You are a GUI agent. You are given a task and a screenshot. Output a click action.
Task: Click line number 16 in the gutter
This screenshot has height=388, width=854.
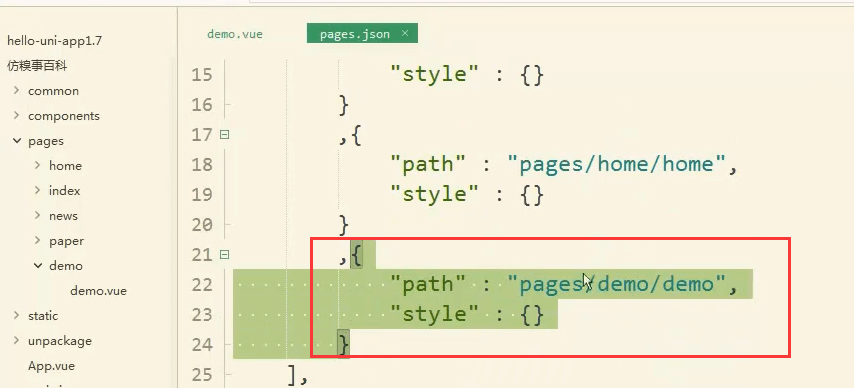click(202, 105)
